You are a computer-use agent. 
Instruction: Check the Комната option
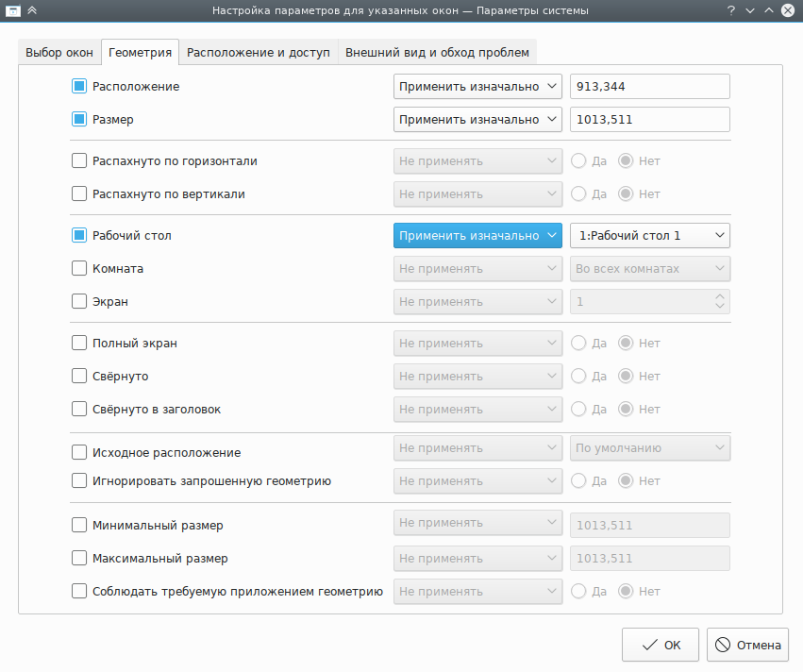79,268
